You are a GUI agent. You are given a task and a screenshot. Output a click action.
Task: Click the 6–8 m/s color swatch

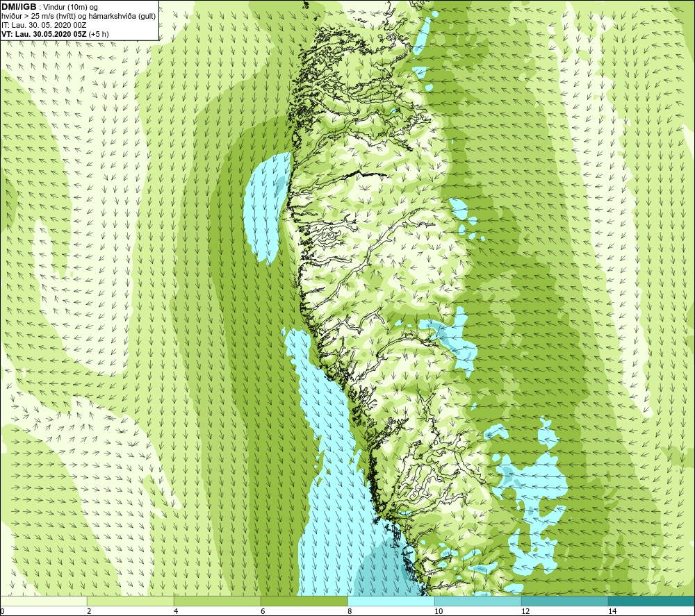[304, 601]
